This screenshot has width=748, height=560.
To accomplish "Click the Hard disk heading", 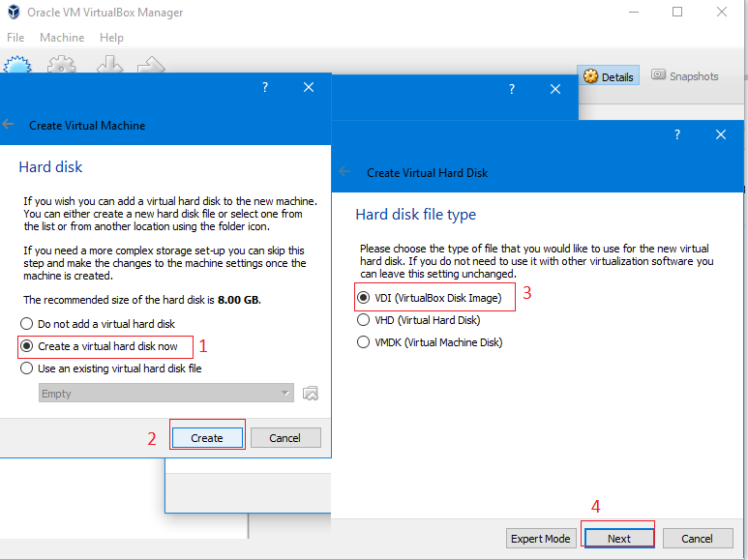I will pyautogui.click(x=50, y=167).
